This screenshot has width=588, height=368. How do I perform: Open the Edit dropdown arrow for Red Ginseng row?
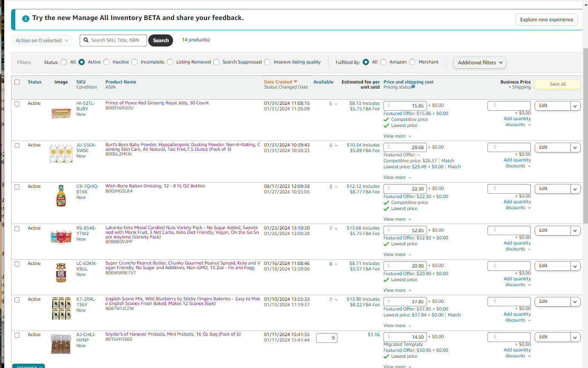pyautogui.click(x=576, y=106)
